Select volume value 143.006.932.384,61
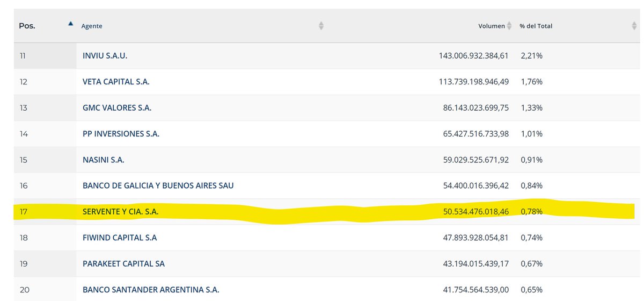 click(473, 55)
